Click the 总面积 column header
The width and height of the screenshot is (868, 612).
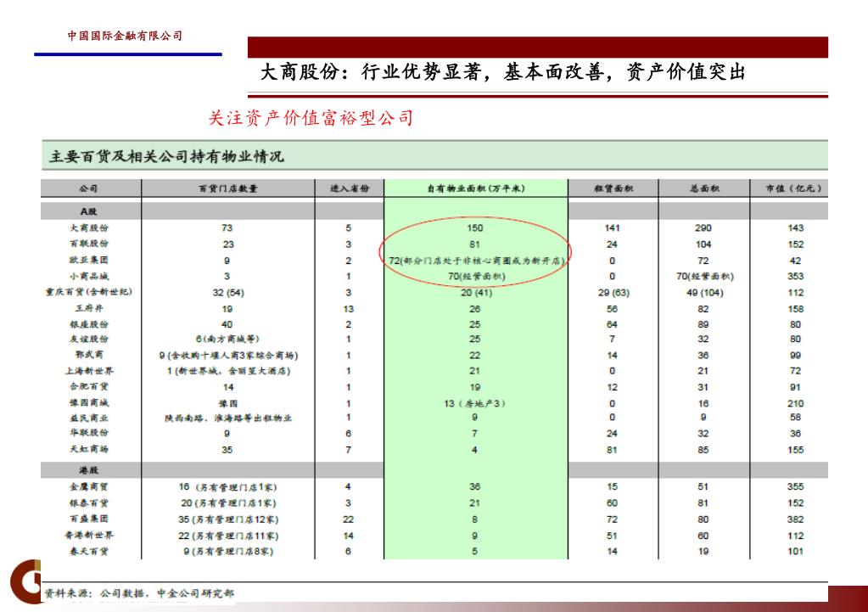(704, 188)
